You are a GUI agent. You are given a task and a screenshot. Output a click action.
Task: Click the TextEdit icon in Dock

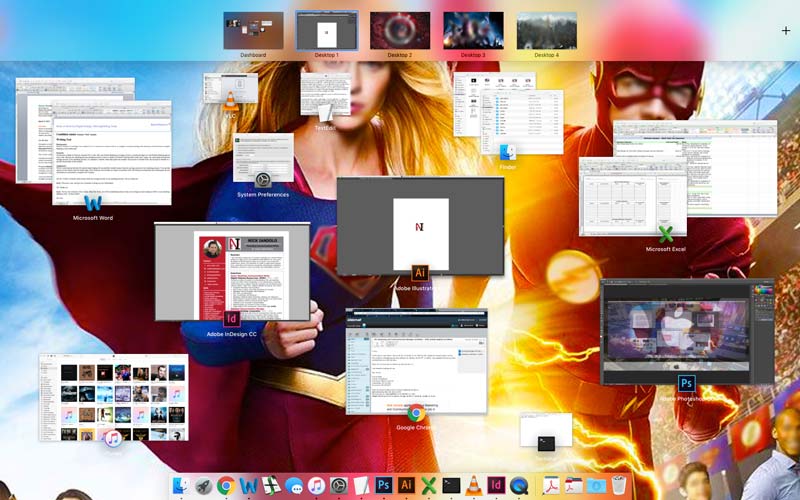[x=361, y=486]
